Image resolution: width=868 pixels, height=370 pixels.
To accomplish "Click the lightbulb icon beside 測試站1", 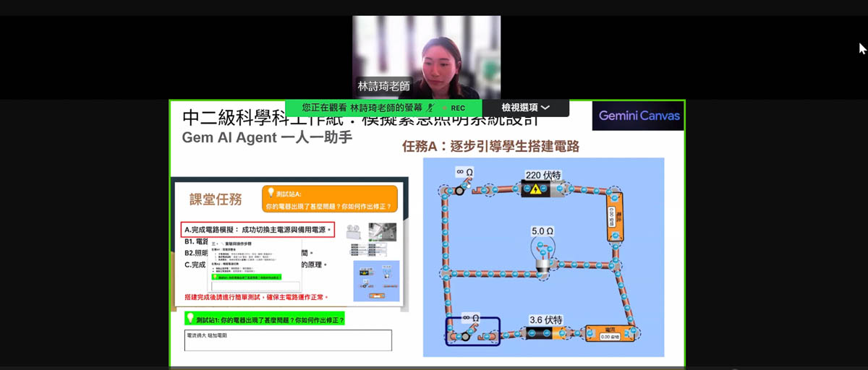I will (x=191, y=318).
